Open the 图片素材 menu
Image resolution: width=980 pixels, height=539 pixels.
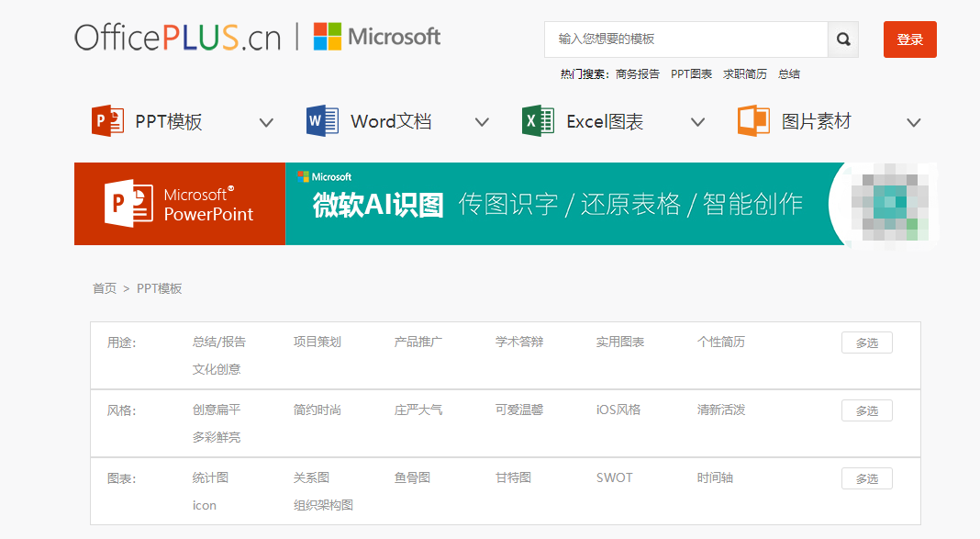point(817,121)
